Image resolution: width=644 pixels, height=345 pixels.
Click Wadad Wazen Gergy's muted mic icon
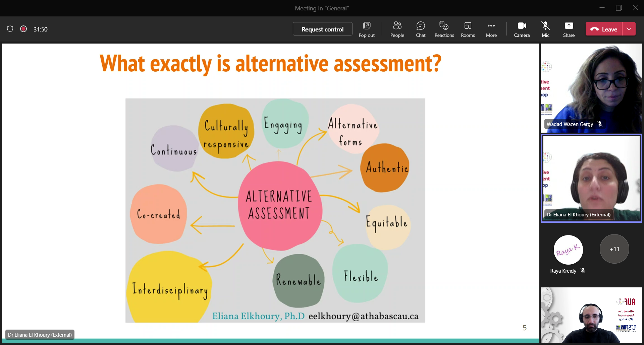coord(600,124)
